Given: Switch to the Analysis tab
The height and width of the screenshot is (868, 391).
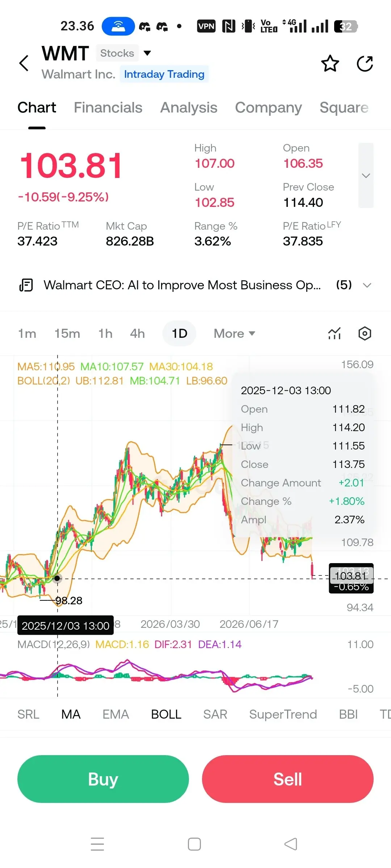Looking at the screenshot, I should 189,107.
